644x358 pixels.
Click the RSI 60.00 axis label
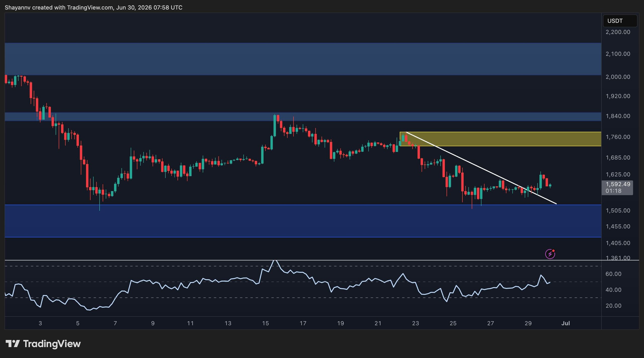coord(613,274)
